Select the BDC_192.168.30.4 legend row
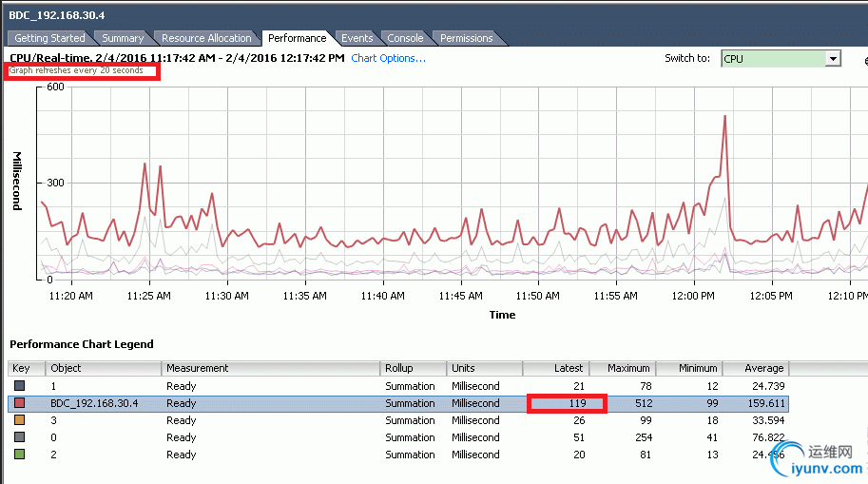The width and height of the screenshot is (868, 484). point(398,403)
